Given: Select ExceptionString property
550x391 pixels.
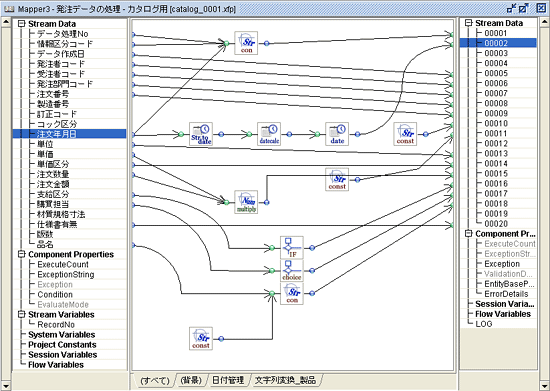Looking at the screenshot, I should [x=66, y=275].
